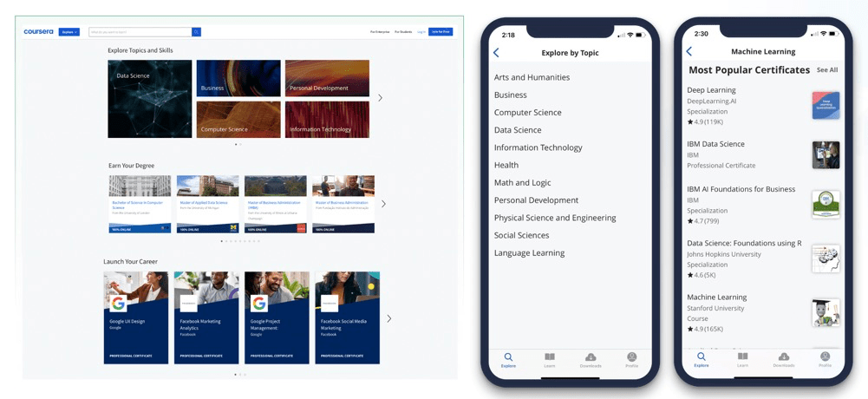The height and width of the screenshot is (399, 868).
Task: Click the Google logo on UX Design card
Action: pos(118,304)
